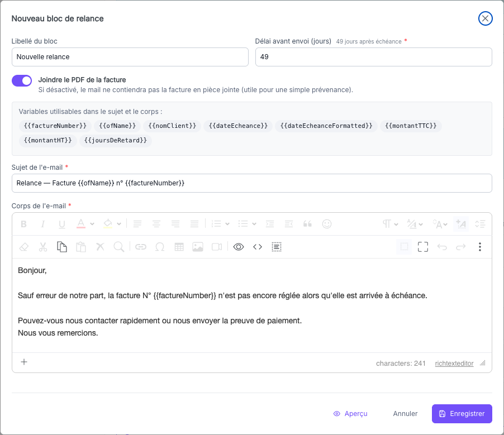504x435 pixels.
Task: Insert the {{factureNumber}} variable chip
Action: point(55,126)
